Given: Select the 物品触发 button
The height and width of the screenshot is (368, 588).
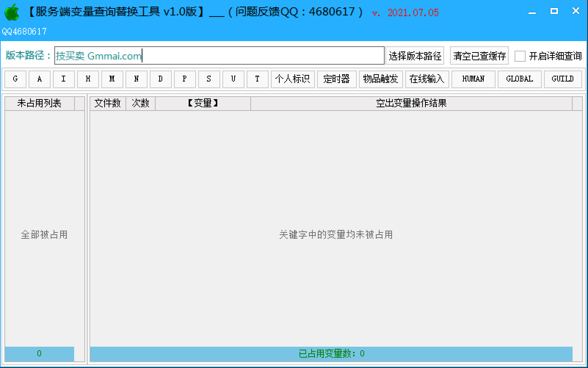Looking at the screenshot, I should (x=381, y=79).
